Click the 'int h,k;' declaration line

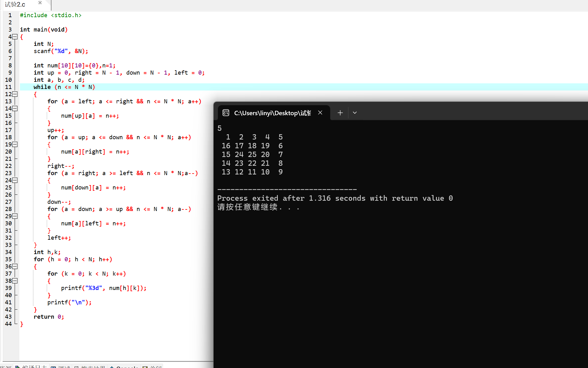tap(47, 252)
